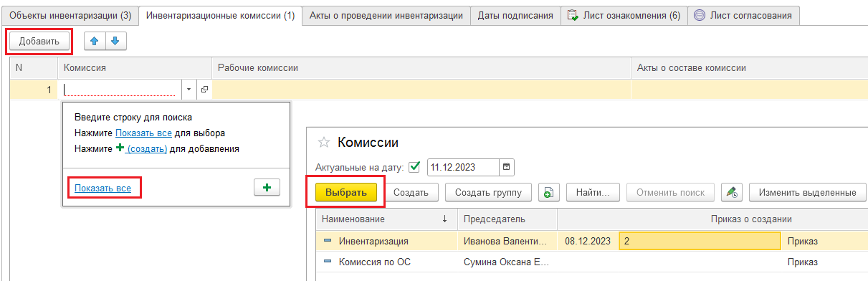This screenshot has height=281, width=868.
Task: Click Приказ cell in Инвентаризация row
Action: coord(824,242)
